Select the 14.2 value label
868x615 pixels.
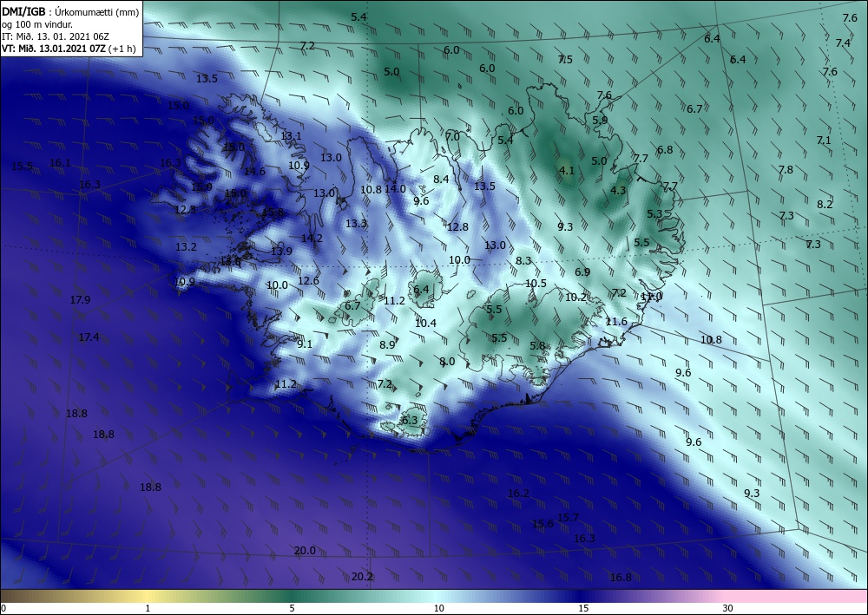[x=312, y=239]
